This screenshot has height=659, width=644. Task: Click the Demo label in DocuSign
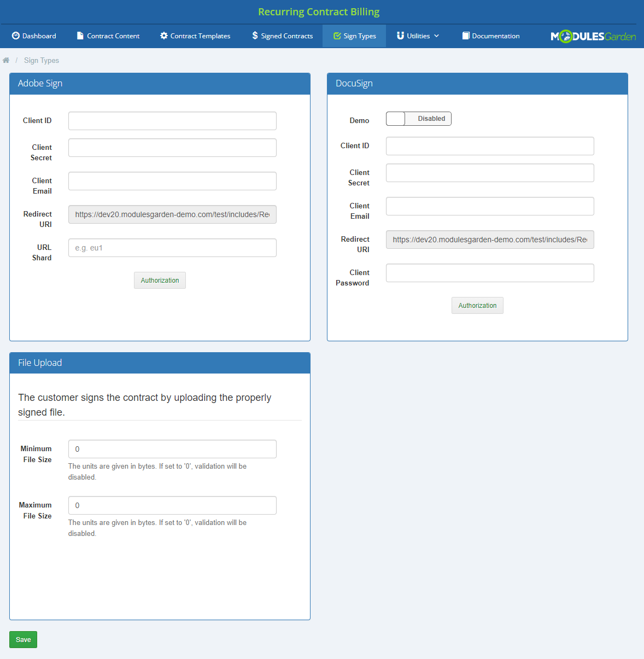click(x=359, y=121)
